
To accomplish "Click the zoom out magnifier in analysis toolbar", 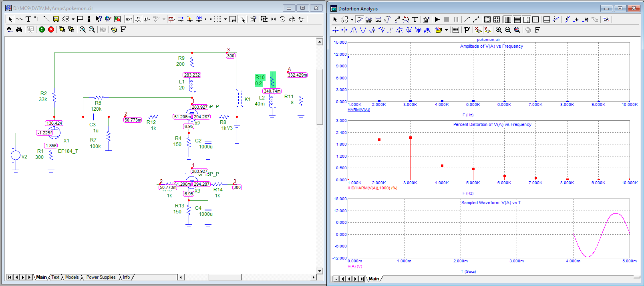I will [508, 30].
